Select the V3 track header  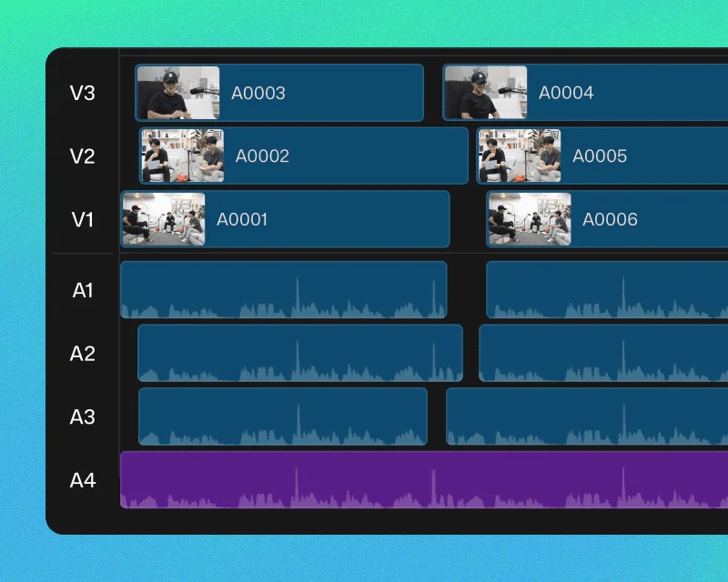[x=82, y=92]
